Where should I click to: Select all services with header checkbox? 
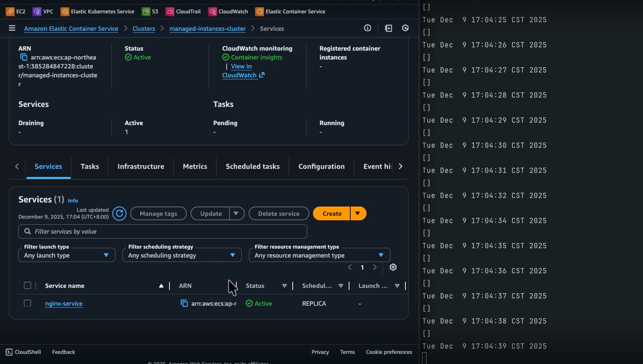[x=28, y=285]
